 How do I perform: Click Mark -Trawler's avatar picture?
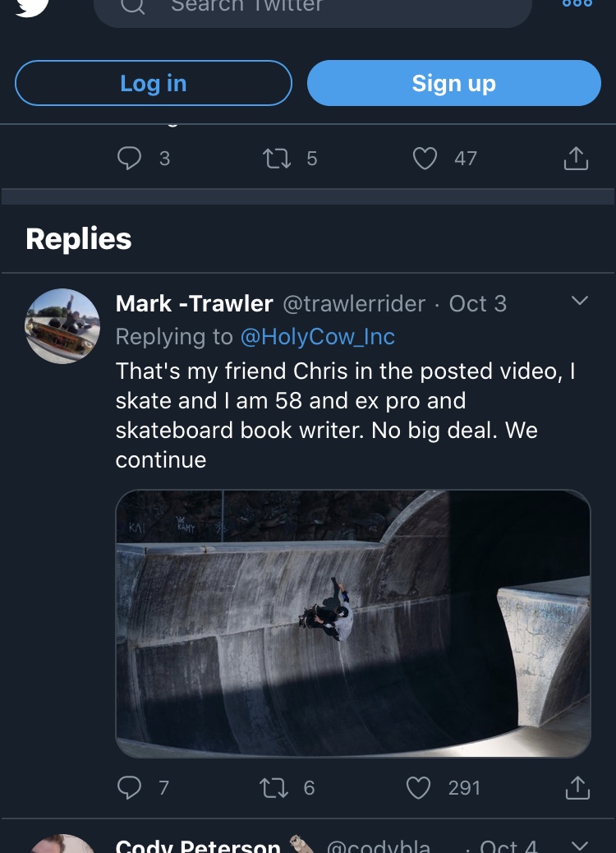point(62,325)
